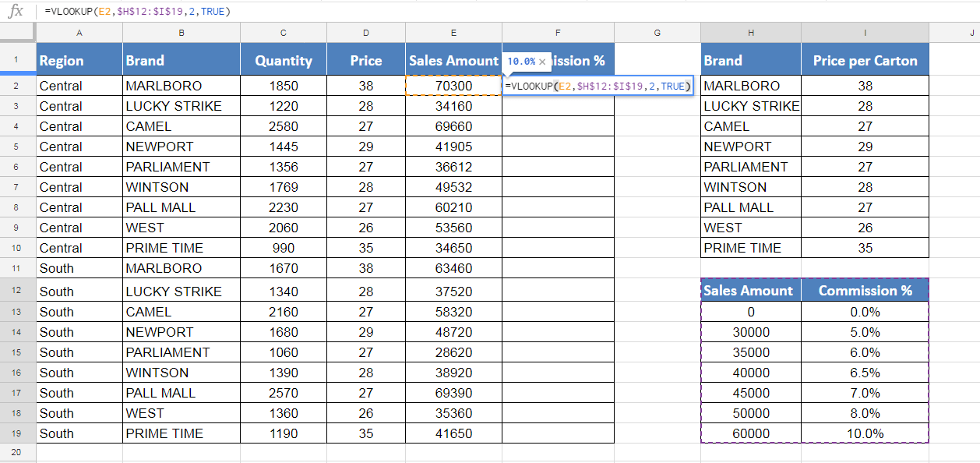Click the Commission % lookup table header

pyautogui.click(x=865, y=291)
